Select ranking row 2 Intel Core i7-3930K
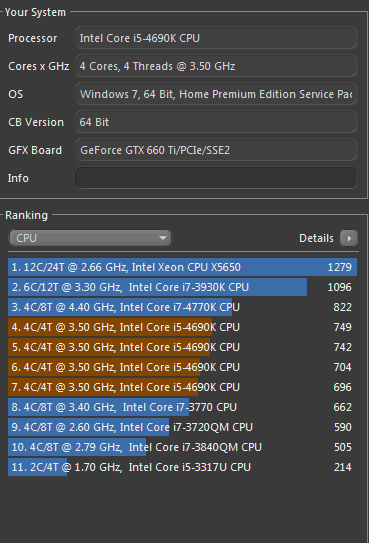The image size is (369, 543). [182, 287]
